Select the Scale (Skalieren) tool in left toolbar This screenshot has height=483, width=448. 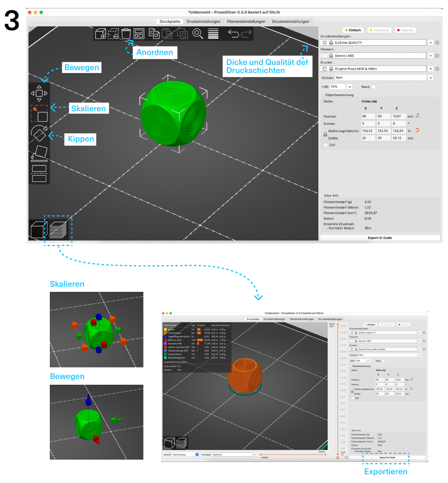(x=39, y=114)
